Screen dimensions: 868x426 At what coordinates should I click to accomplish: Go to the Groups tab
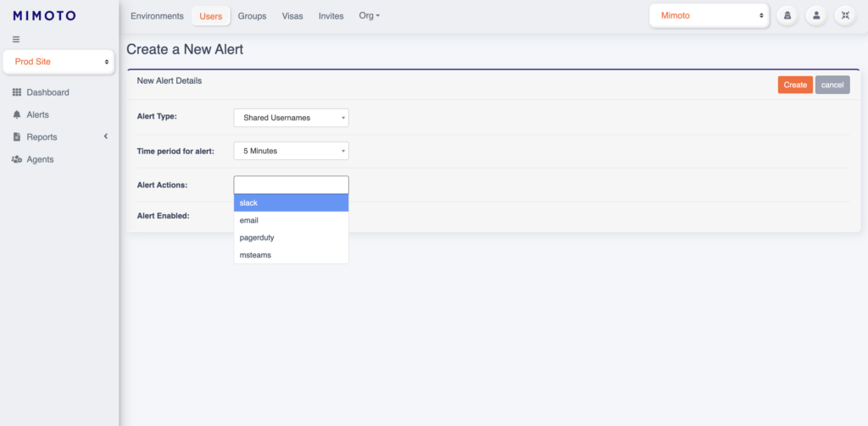(252, 16)
